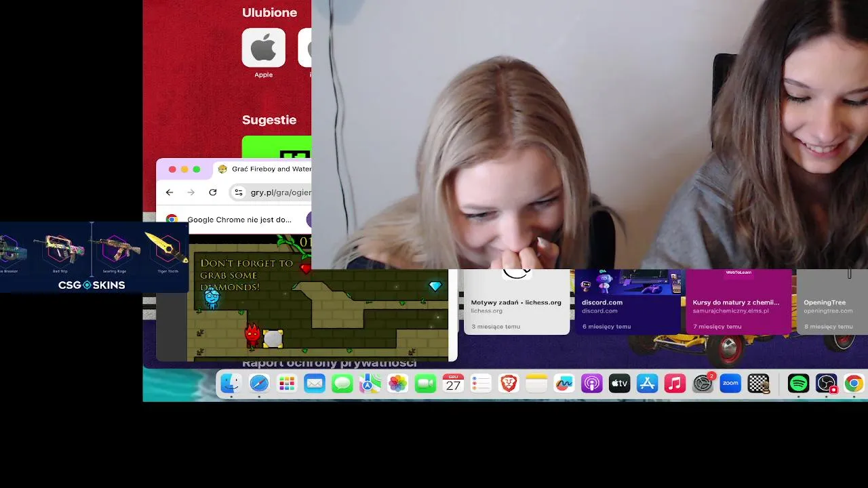Viewport: 868px width, 488px height.
Task: Open Spotify from the Dock
Action: tap(799, 384)
